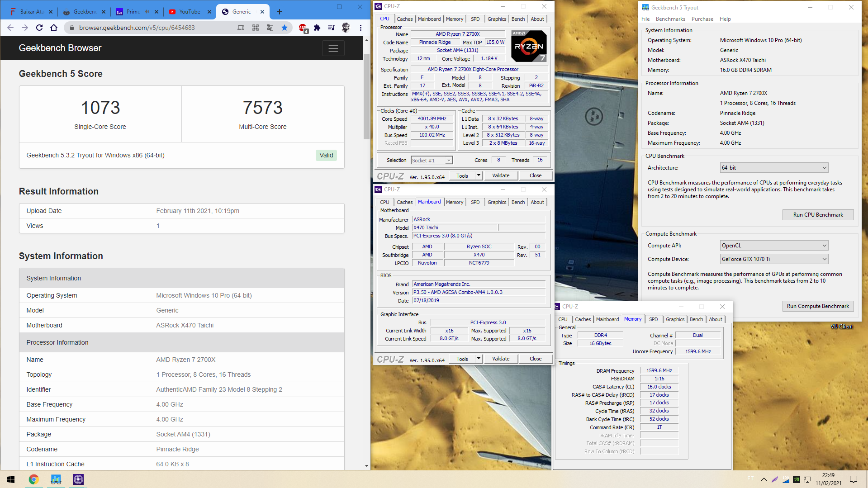The width and height of the screenshot is (868, 488).
Task: Open Windows Start menu
Action: tap(11, 479)
